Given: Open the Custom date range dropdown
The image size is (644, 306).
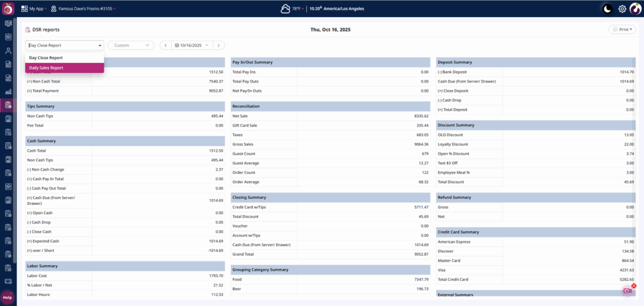Looking at the screenshot, I should 131,45.
